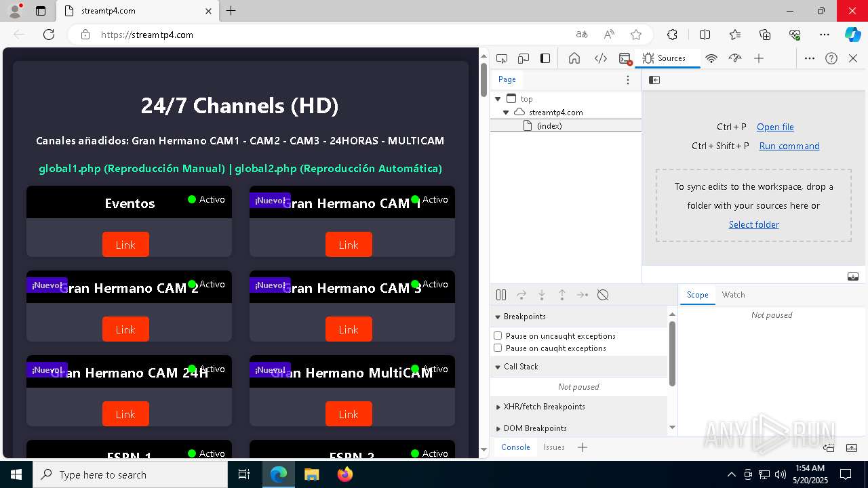Click the webpage vertical scrollbar thumb
The image size is (868, 488).
click(484, 79)
